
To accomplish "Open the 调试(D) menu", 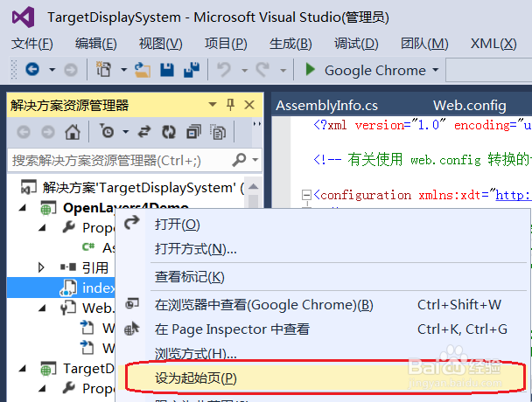I will tap(356, 44).
